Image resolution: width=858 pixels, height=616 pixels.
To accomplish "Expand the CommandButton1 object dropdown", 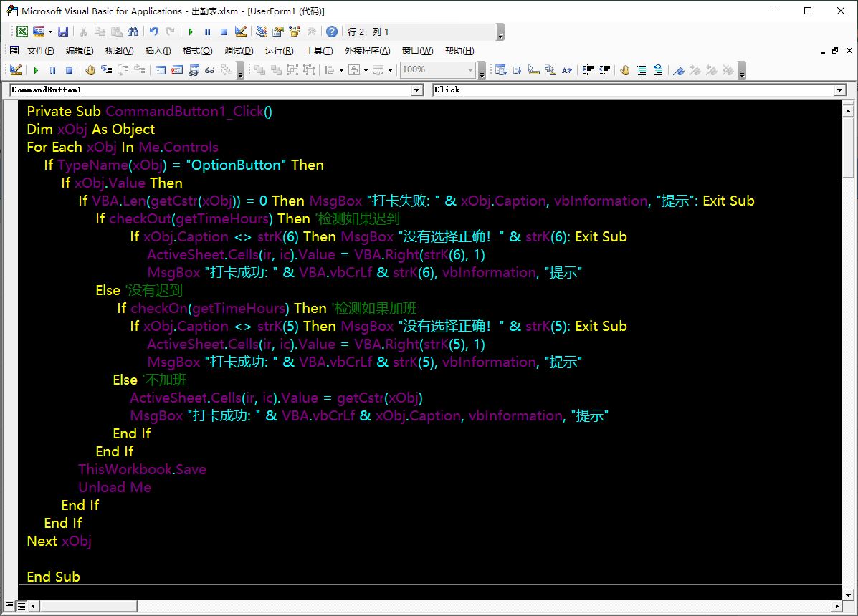I will point(417,90).
